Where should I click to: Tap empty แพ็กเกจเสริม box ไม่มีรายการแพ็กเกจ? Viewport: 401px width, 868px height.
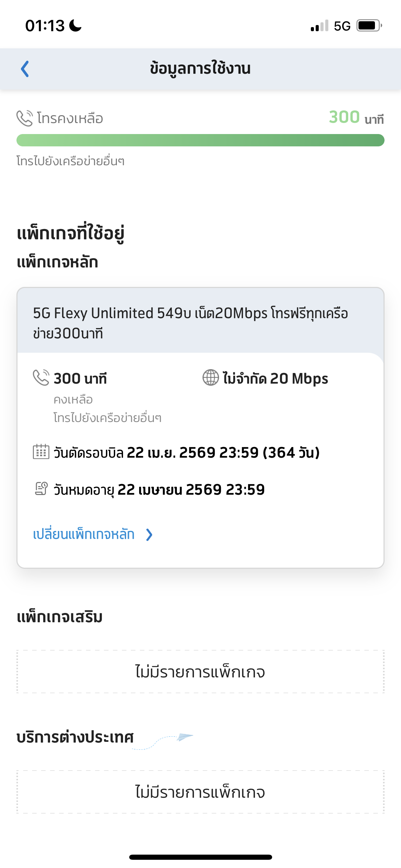pyautogui.click(x=200, y=672)
